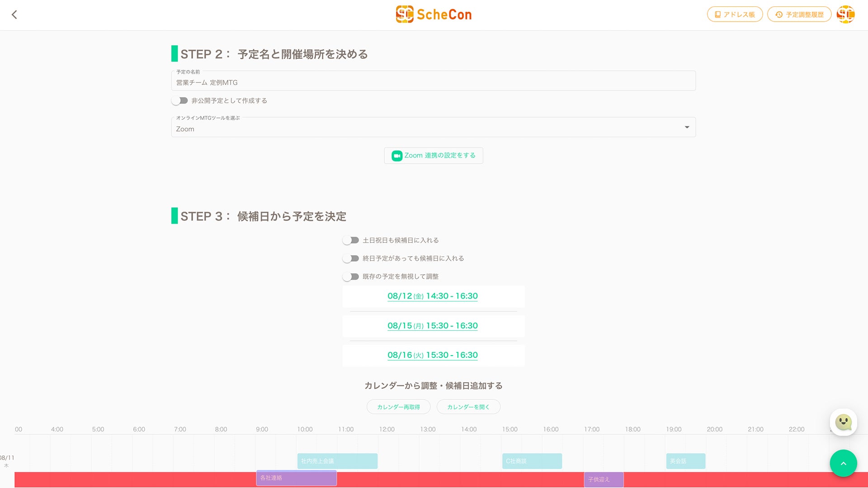Image resolution: width=868 pixels, height=488 pixels.
Task: Select candidate 08/15 15:30 - 16:30
Action: (433, 326)
